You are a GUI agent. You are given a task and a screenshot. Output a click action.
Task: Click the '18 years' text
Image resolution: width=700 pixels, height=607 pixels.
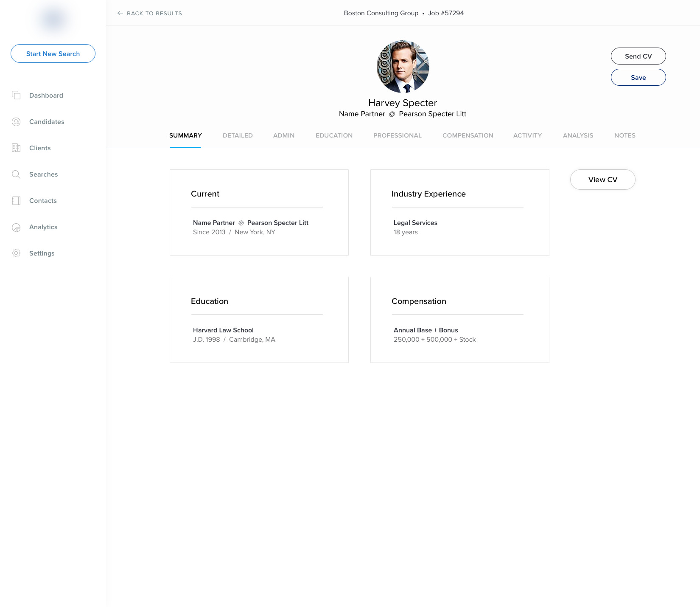pyautogui.click(x=406, y=232)
